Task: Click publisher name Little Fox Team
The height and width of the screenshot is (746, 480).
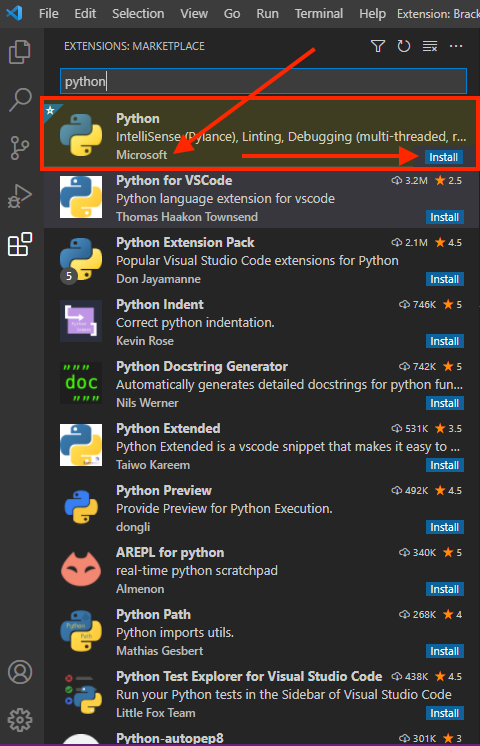Action: tap(156, 713)
